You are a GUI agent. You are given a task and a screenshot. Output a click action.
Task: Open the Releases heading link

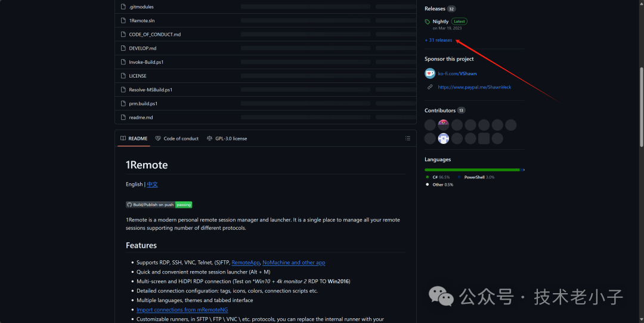coord(435,8)
